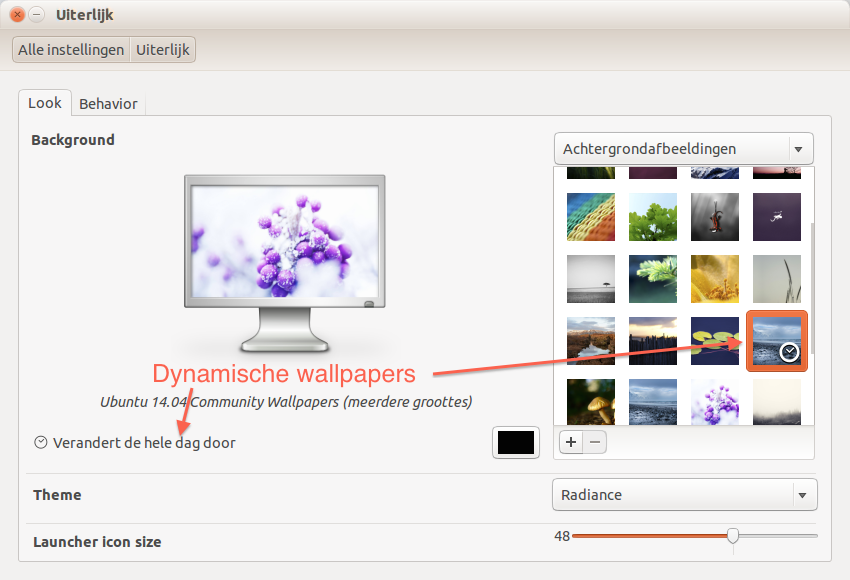Expand the Theme dropdown showing Radiance
Viewport: 850px width, 580px height.
(x=684, y=495)
